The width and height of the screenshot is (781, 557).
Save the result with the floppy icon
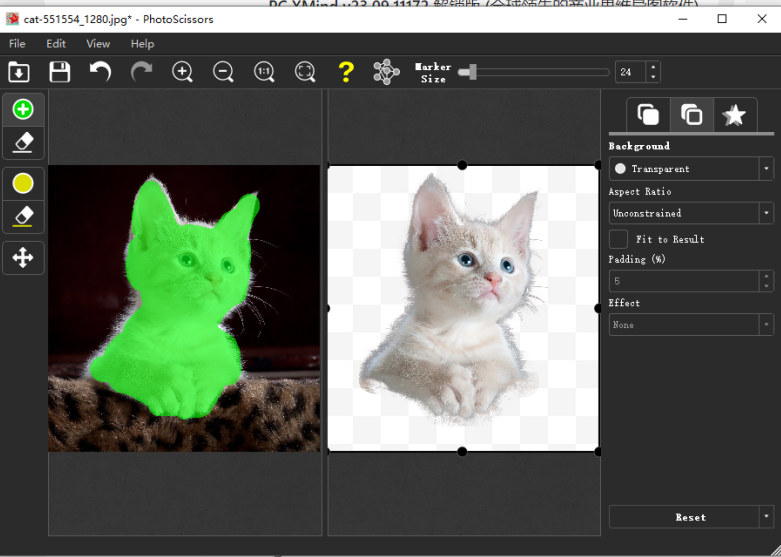(x=60, y=72)
